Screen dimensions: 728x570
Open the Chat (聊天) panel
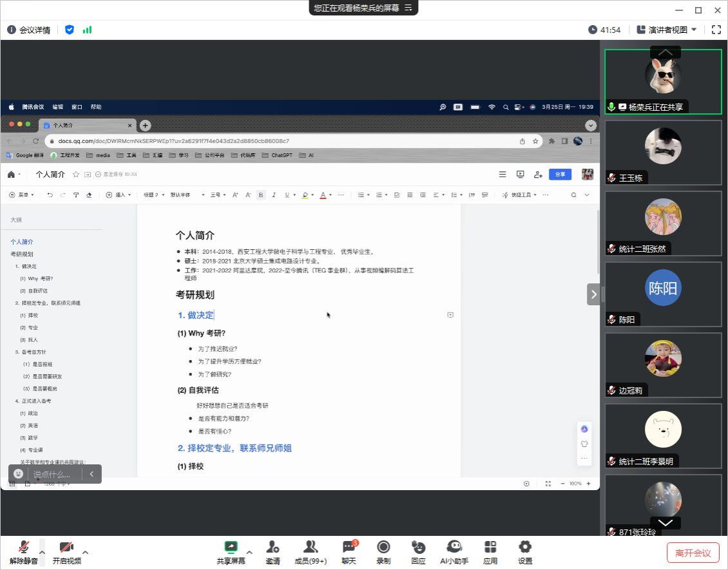(x=349, y=552)
